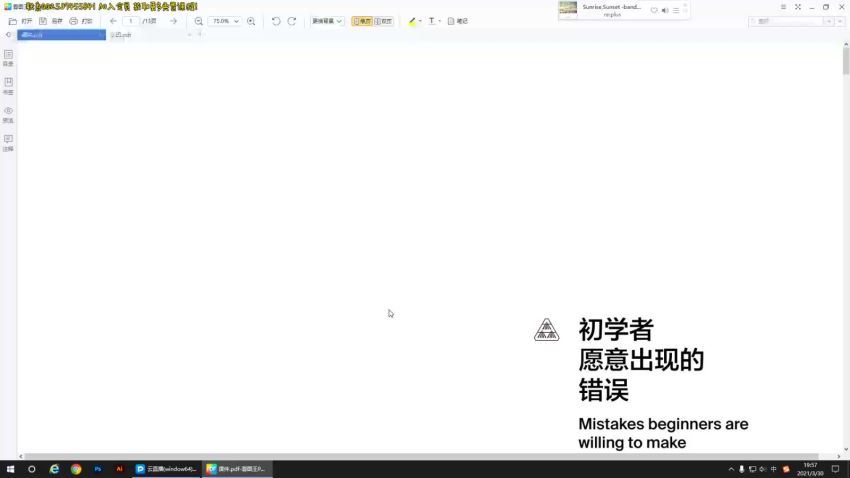Expand the highlighter color dropdown arrow
Image resolution: width=850 pixels, height=478 pixels.
tap(420, 21)
